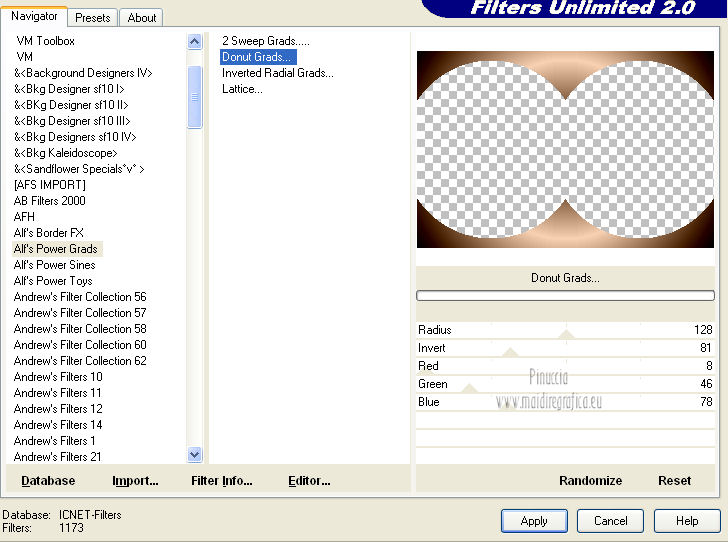
Task: Click the Blue value 78
Action: 706,402
